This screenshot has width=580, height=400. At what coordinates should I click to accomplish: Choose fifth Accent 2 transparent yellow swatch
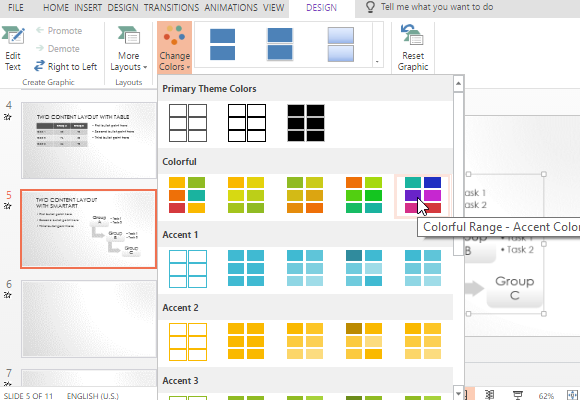[x=423, y=341]
